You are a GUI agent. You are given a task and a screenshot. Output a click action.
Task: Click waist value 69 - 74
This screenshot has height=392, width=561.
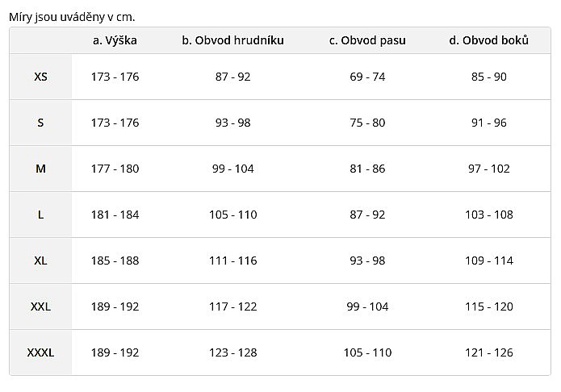[x=367, y=77]
